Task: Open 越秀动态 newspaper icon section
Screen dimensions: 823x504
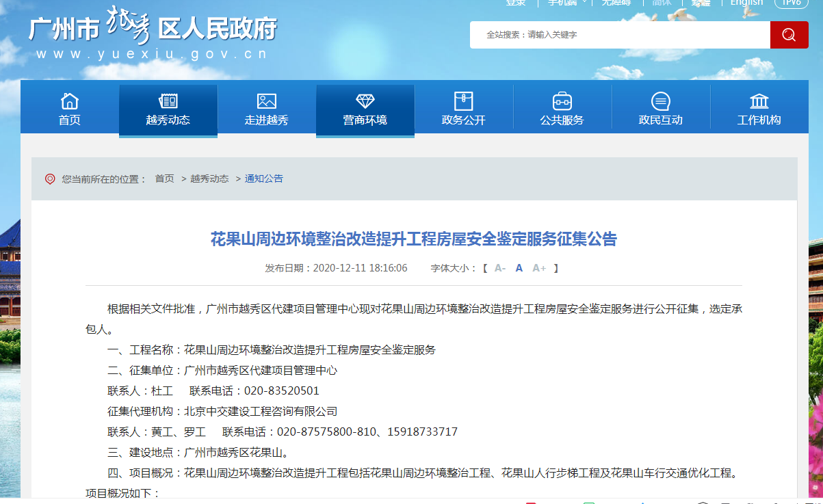Action: [x=168, y=102]
